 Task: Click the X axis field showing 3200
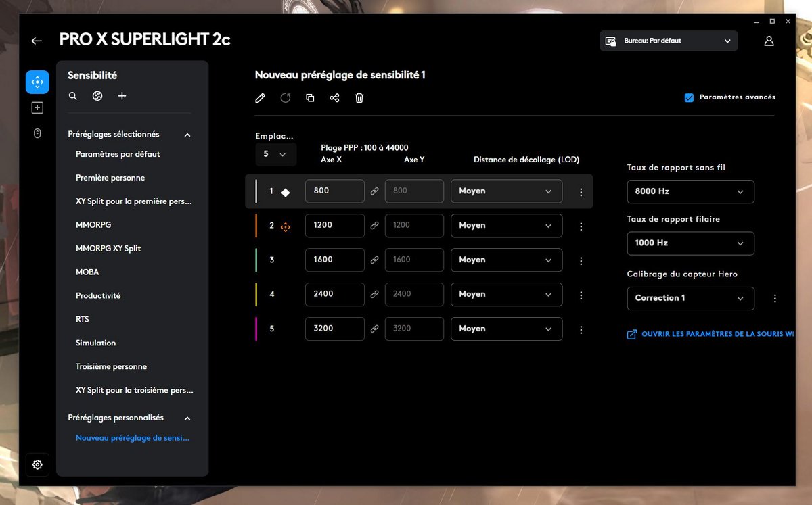[335, 329]
